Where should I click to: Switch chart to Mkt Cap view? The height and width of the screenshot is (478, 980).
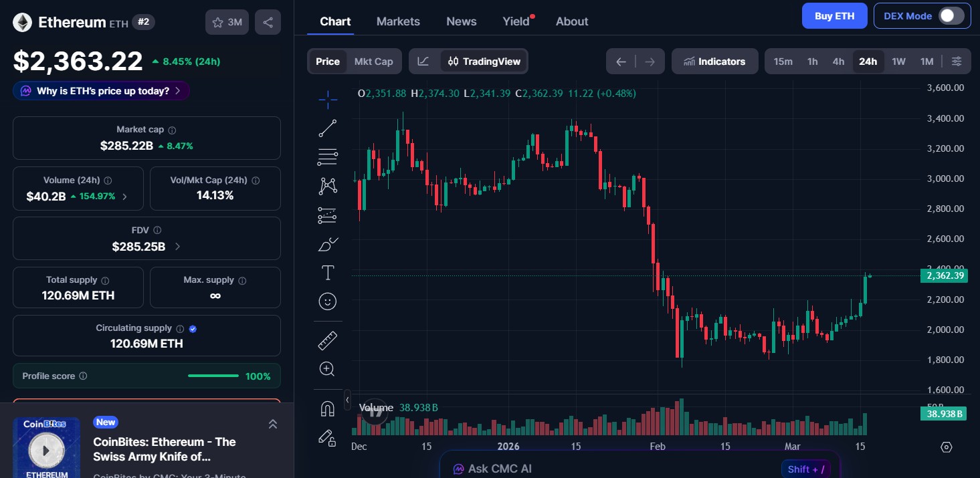[x=373, y=61]
